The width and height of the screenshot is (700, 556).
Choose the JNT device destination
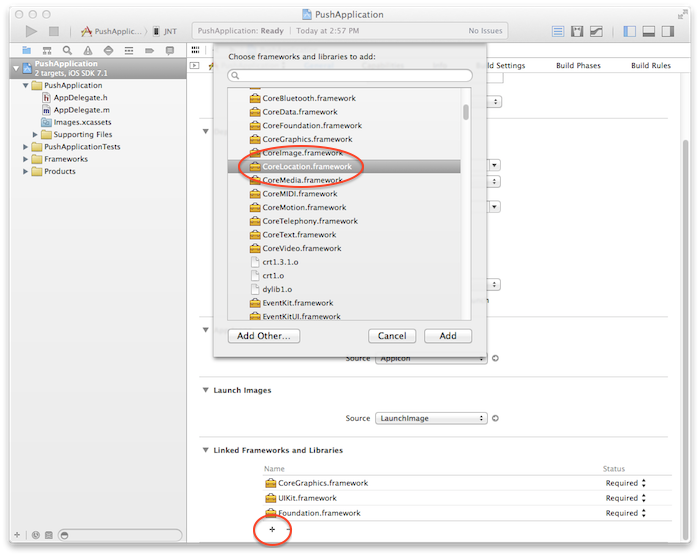[165, 31]
